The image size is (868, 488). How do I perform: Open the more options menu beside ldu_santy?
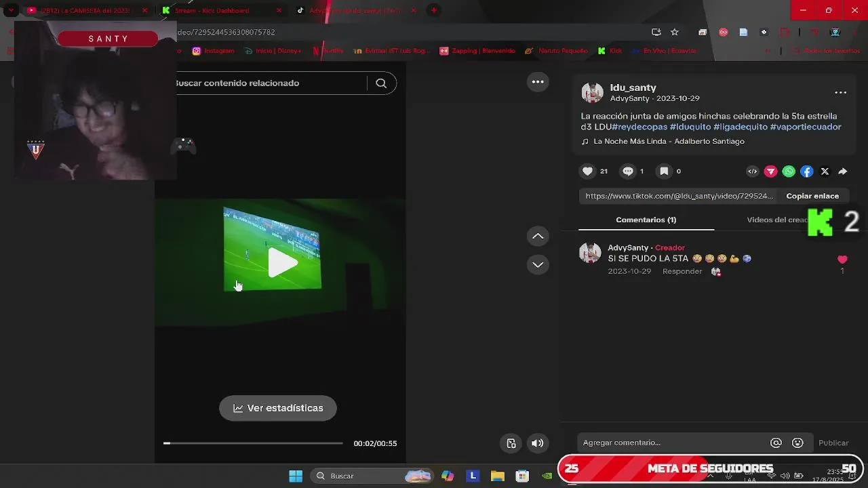click(x=840, y=93)
